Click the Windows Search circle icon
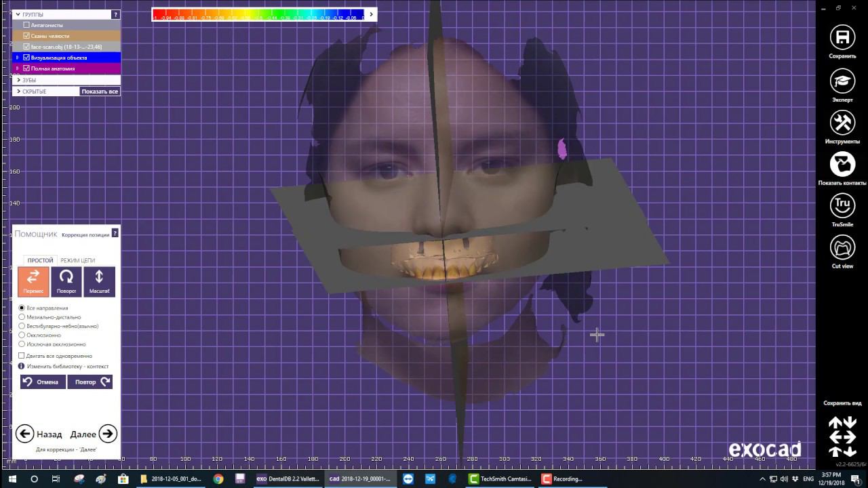868x488 pixels. (34, 479)
